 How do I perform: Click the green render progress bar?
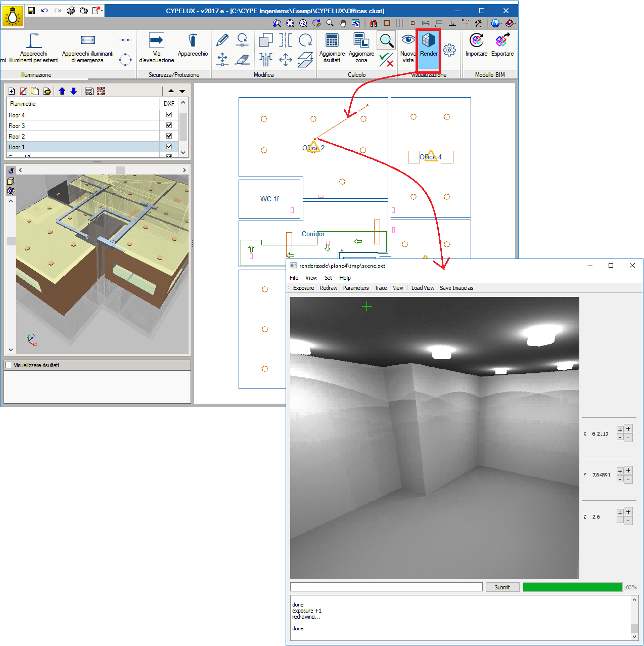click(572, 587)
